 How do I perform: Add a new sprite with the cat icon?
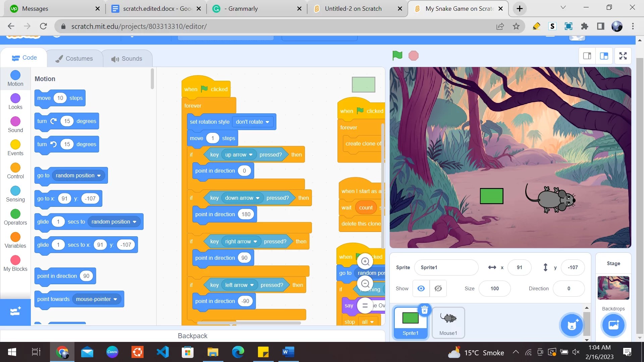tap(571, 325)
